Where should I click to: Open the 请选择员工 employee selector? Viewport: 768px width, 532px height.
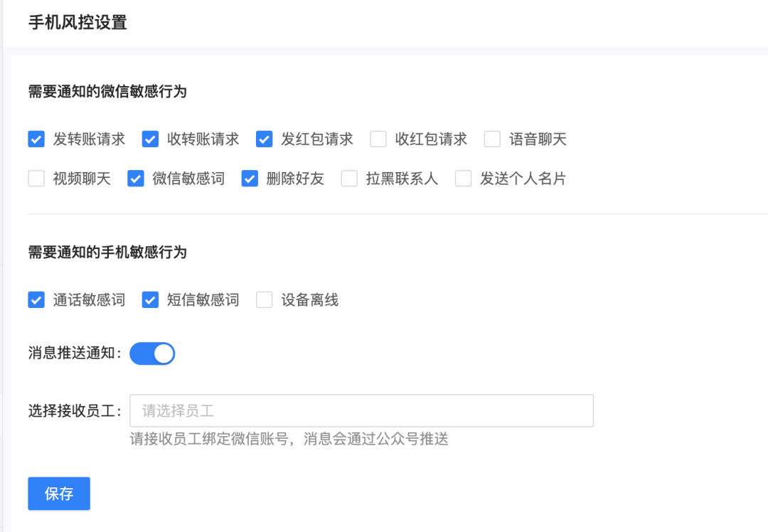coord(361,411)
